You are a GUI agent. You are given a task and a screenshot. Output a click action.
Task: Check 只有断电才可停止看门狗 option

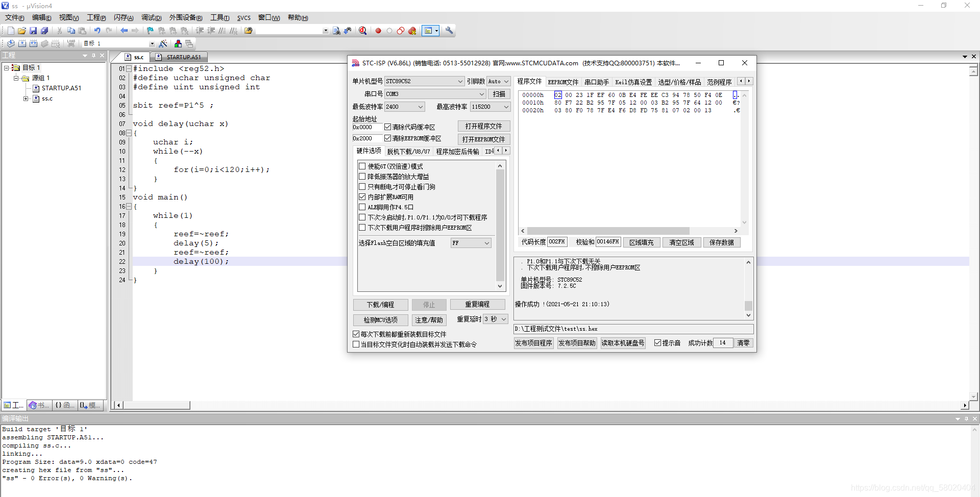362,187
